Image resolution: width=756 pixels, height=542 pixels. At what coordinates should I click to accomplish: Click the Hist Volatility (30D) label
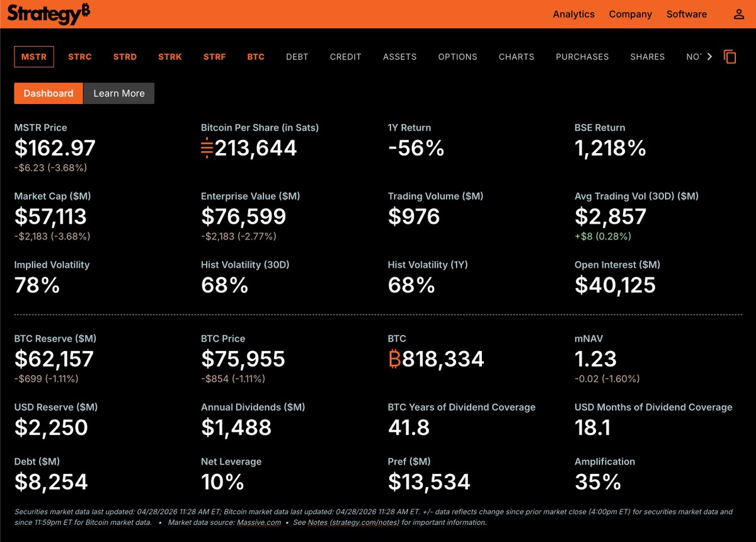(245, 265)
